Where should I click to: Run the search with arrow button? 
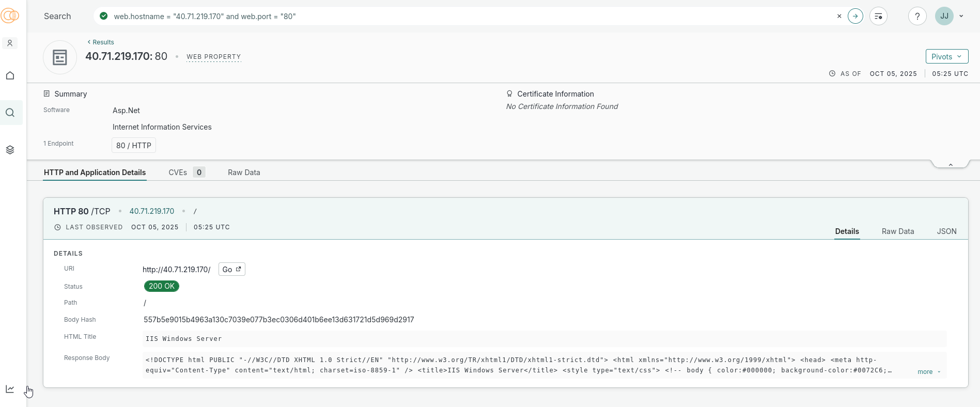[x=855, y=16]
